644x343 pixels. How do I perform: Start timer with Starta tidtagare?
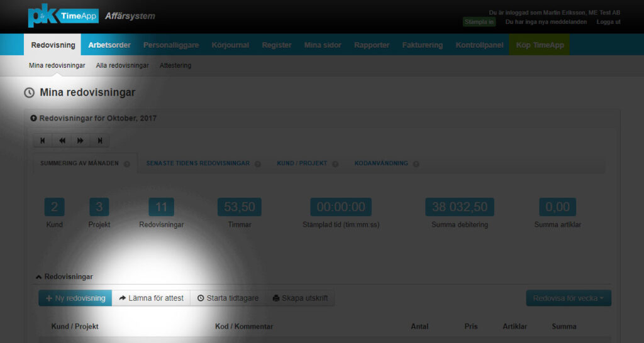click(228, 298)
